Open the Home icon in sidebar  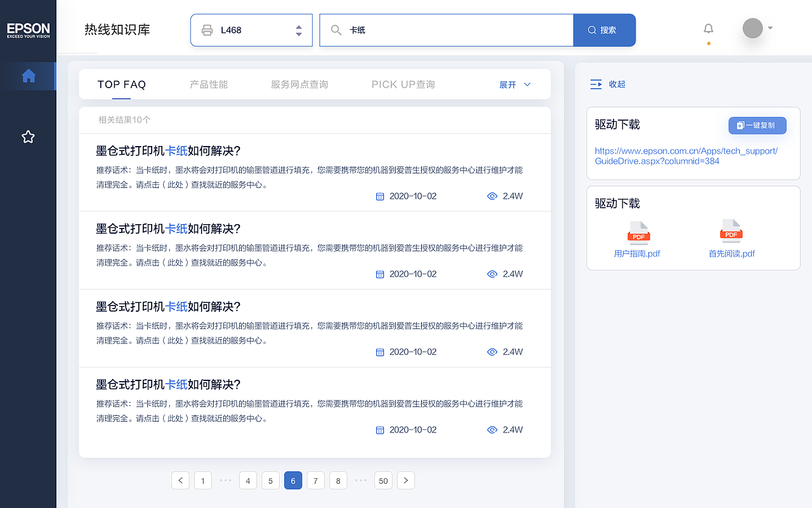(29, 76)
